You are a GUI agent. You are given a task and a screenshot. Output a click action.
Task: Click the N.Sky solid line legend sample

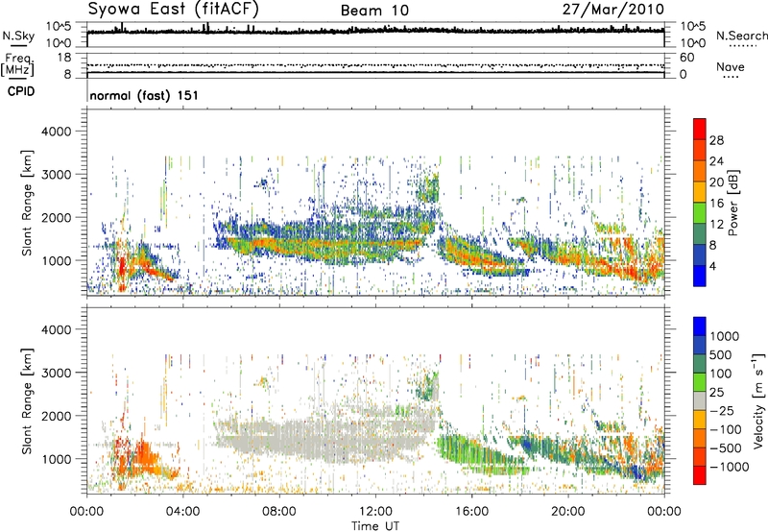pyautogui.click(x=18, y=46)
